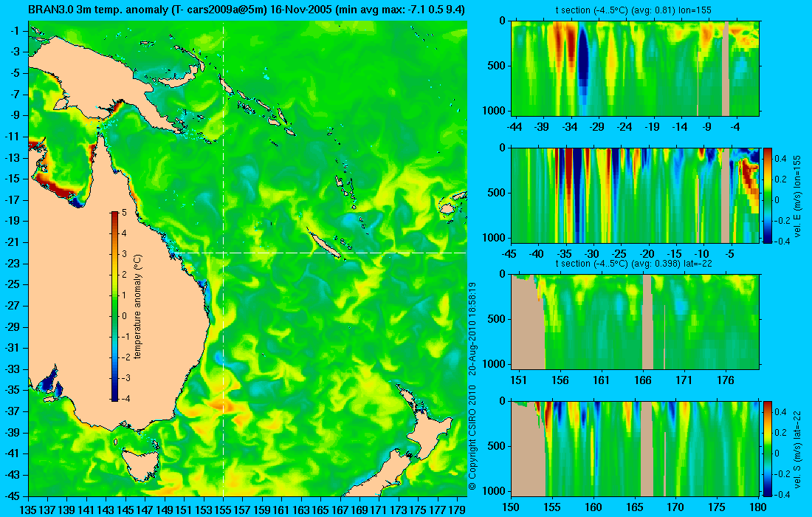This screenshot has height=517, width=812.
Task: Click the temperature anomaly colorbar on Australia
Action: pos(114,307)
